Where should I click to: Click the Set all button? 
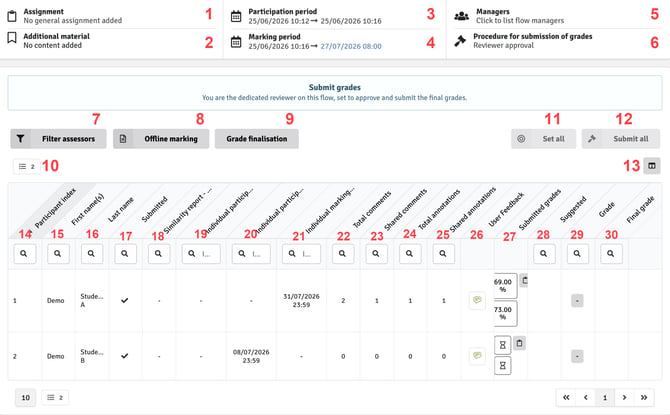pyautogui.click(x=544, y=139)
